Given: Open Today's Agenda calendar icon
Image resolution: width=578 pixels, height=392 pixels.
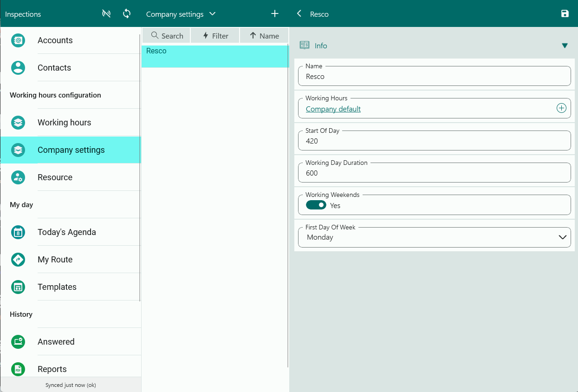Looking at the screenshot, I should click(x=18, y=232).
